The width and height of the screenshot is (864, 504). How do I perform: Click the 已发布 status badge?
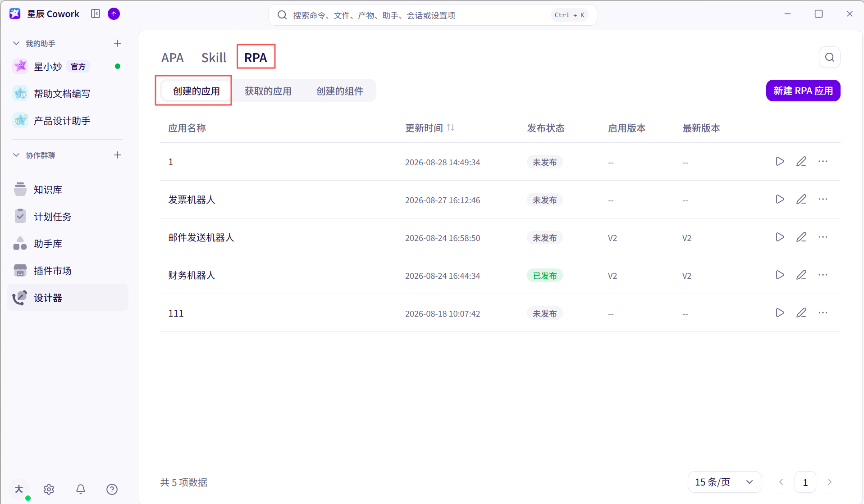(544, 276)
